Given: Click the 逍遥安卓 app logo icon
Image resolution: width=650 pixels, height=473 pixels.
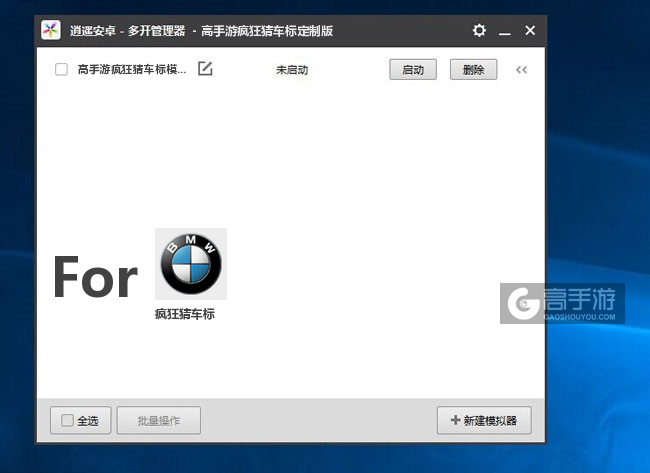Looking at the screenshot, I should pyautogui.click(x=51, y=31).
